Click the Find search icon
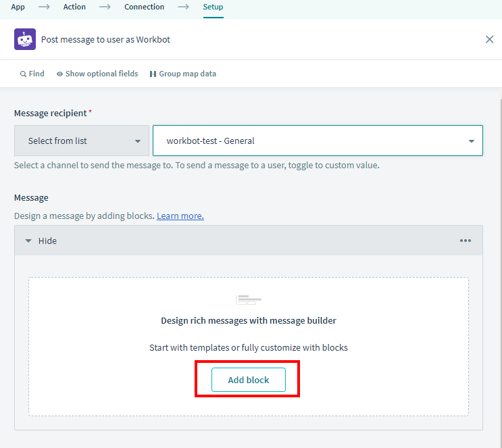 23,74
